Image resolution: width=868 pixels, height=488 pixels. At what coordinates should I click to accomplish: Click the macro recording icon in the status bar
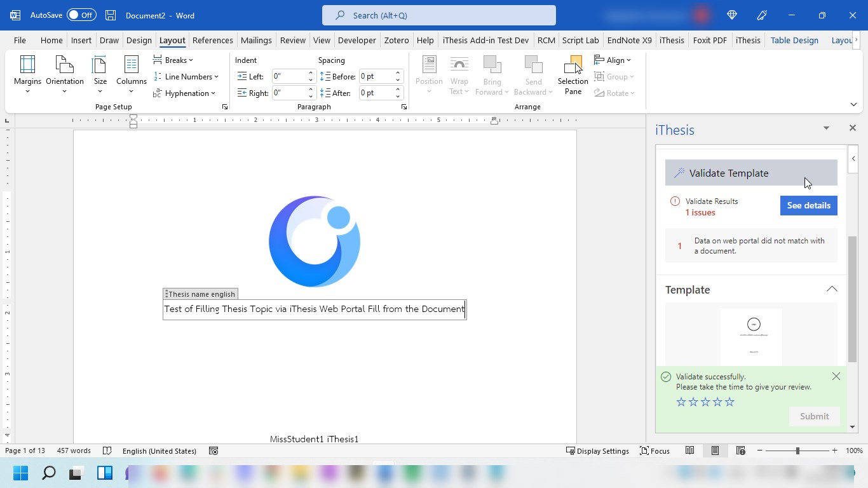pyautogui.click(x=214, y=451)
